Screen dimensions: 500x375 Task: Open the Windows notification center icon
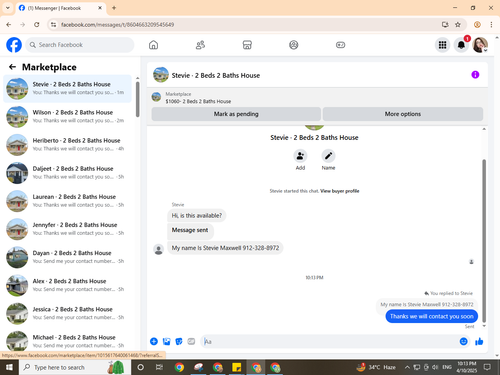pyautogui.click(x=487, y=367)
